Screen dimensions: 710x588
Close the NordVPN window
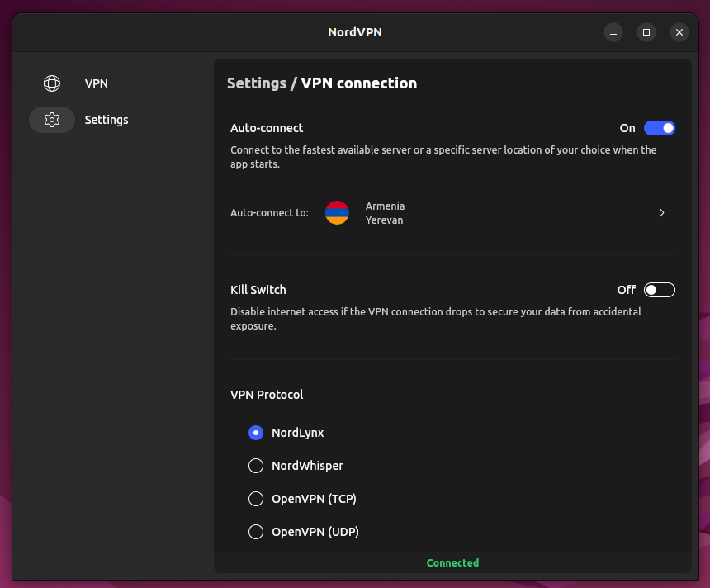tap(679, 32)
